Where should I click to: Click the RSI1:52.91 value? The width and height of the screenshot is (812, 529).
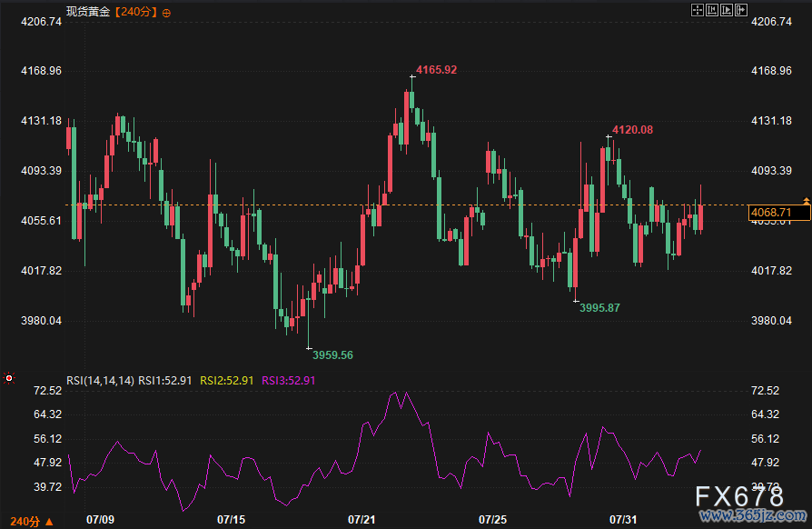(x=164, y=380)
